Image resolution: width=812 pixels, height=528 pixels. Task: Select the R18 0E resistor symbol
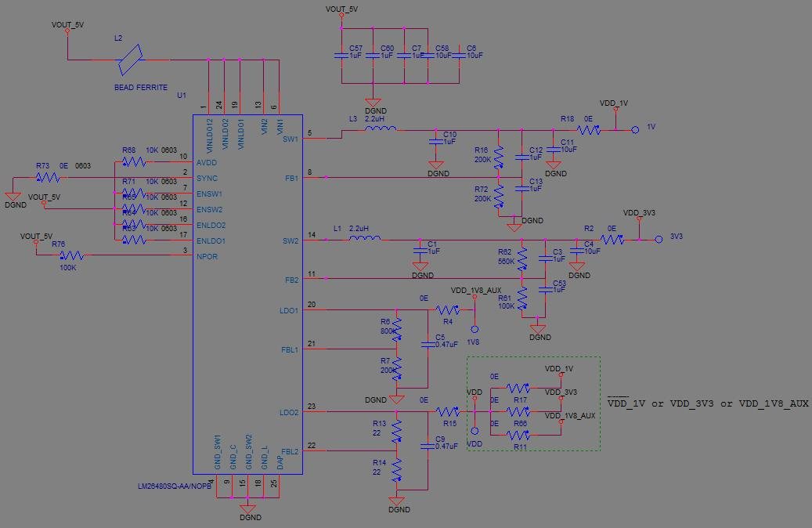[589, 129]
